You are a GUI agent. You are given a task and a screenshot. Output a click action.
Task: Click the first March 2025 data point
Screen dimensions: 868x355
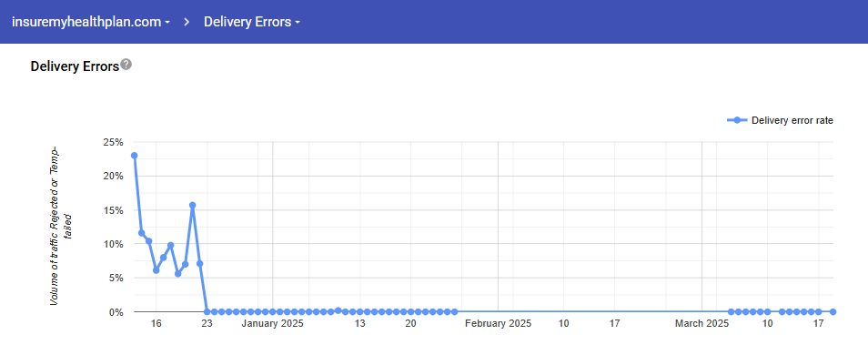(x=731, y=312)
